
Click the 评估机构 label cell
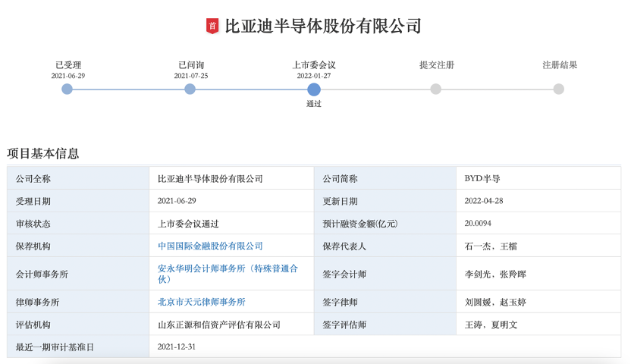point(78,324)
